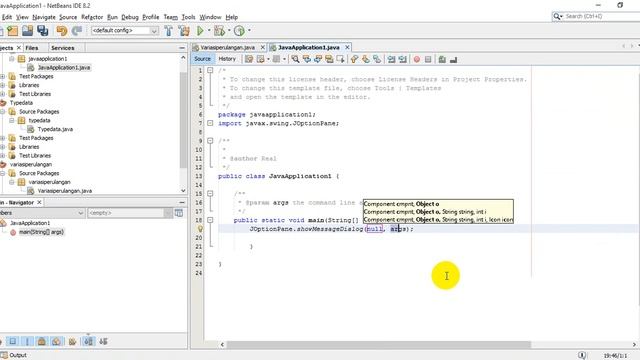Click the Output window icon in status bar

coord(4,355)
